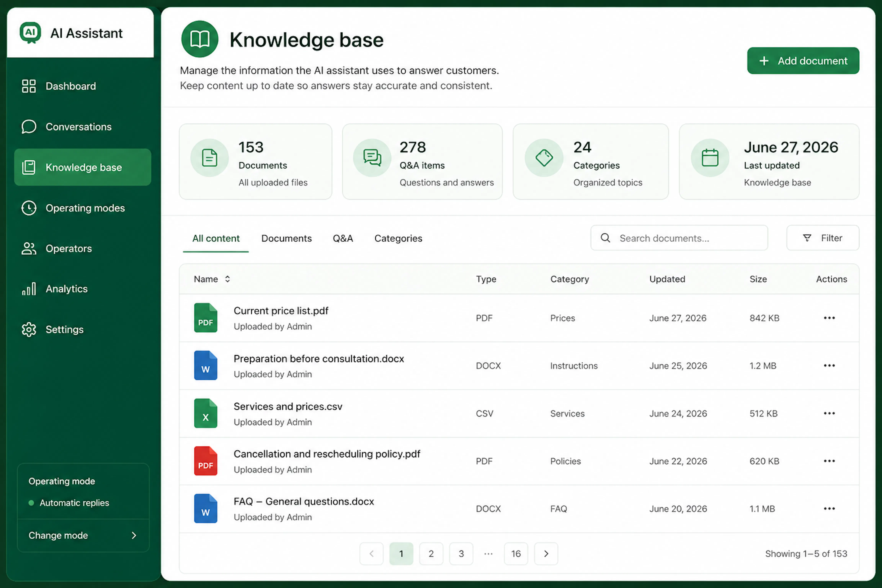The width and height of the screenshot is (882, 588).
Task: Click the Operators people icon
Action: coord(29,248)
